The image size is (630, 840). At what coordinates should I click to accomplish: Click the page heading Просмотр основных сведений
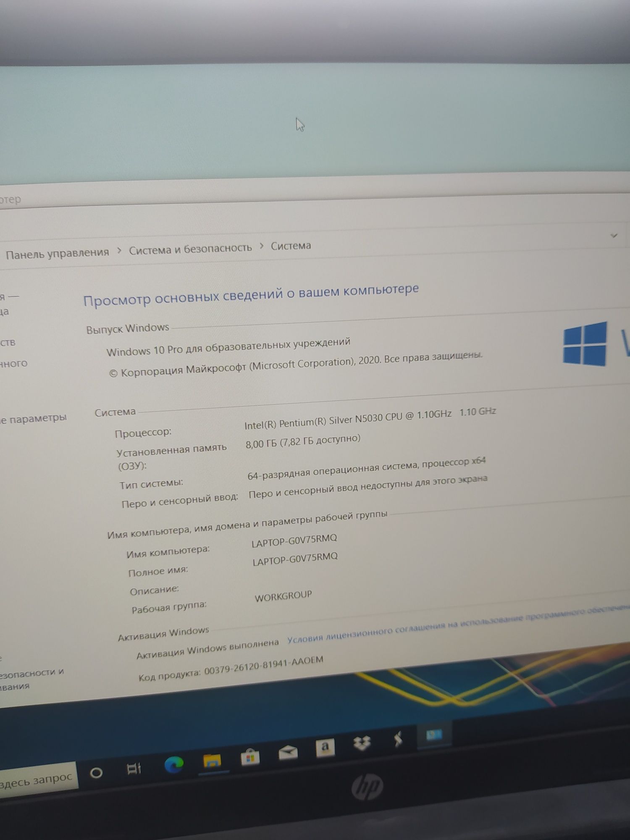pyautogui.click(x=251, y=294)
